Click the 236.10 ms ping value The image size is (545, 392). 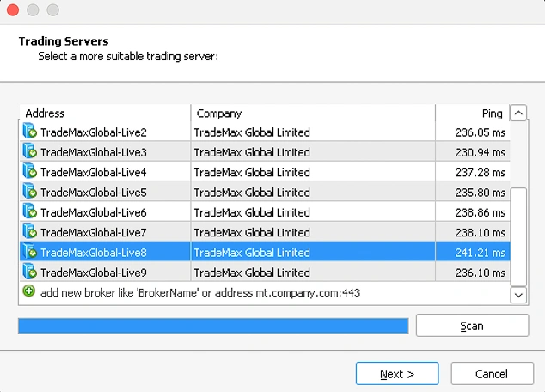[480, 273]
